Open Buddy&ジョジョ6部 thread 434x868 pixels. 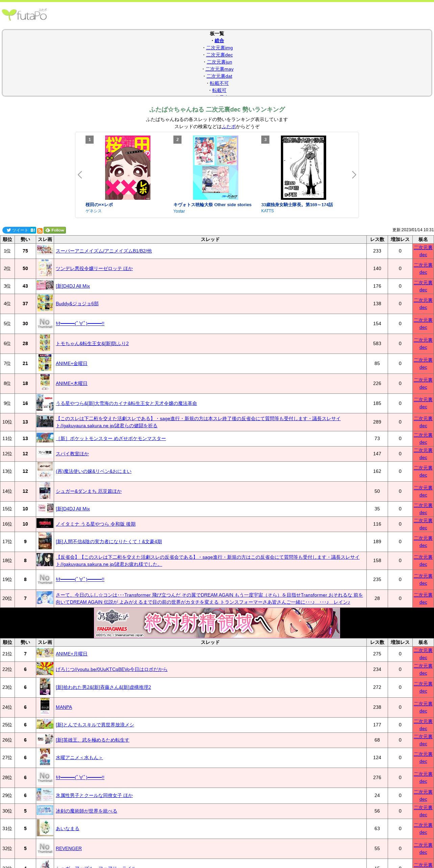[77, 304]
